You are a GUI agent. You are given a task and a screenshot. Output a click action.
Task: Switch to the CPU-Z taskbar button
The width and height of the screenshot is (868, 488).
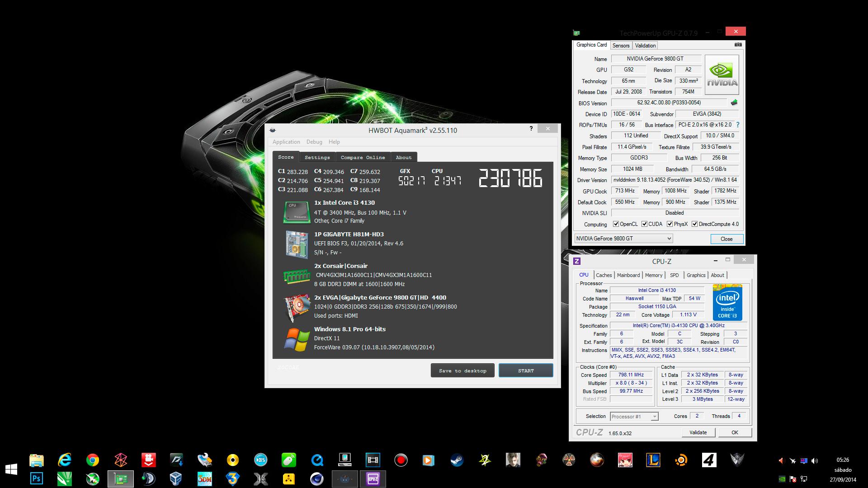pyautogui.click(x=373, y=479)
